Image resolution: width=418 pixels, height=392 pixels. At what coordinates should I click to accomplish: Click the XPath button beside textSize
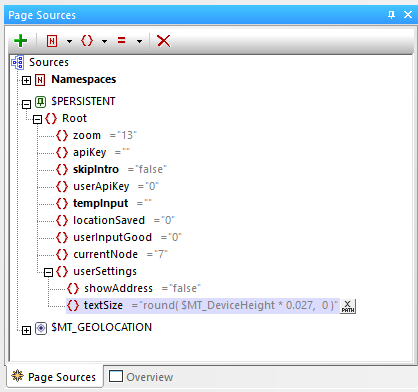click(348, 306)
